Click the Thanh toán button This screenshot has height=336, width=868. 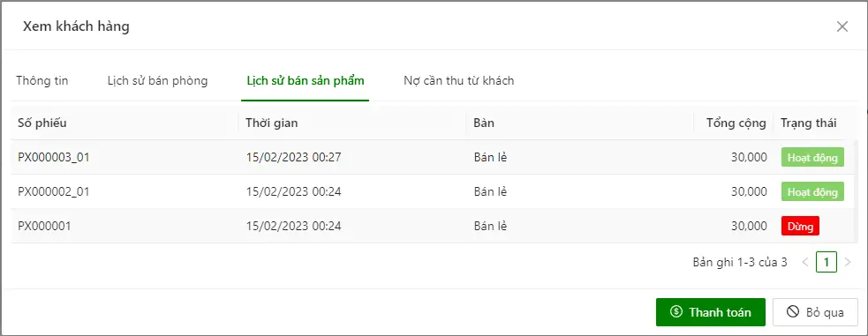click(711, 312)
